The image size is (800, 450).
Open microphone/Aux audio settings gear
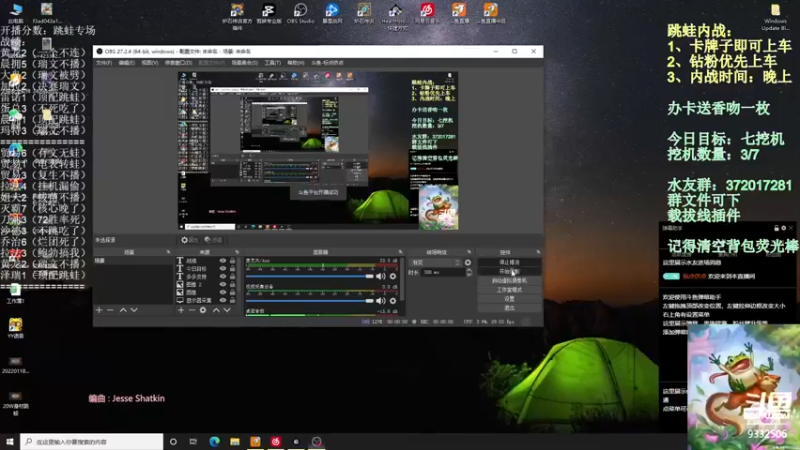[393, 276]
